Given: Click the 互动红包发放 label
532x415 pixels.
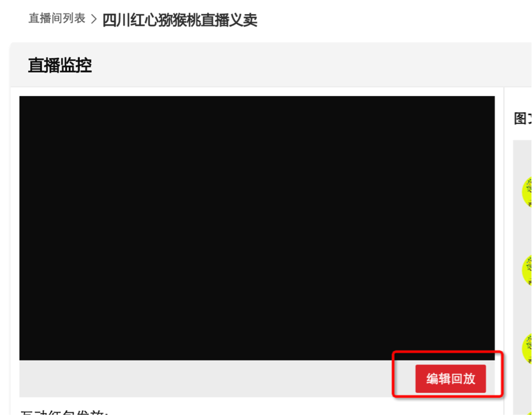Looking at the screenshot, I should [64, 413].
